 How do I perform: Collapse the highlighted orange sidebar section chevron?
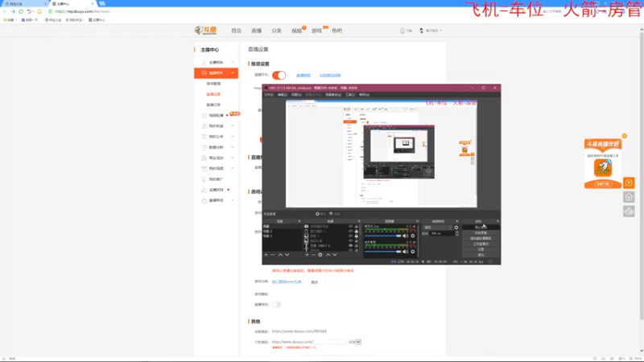pos(233,73)
